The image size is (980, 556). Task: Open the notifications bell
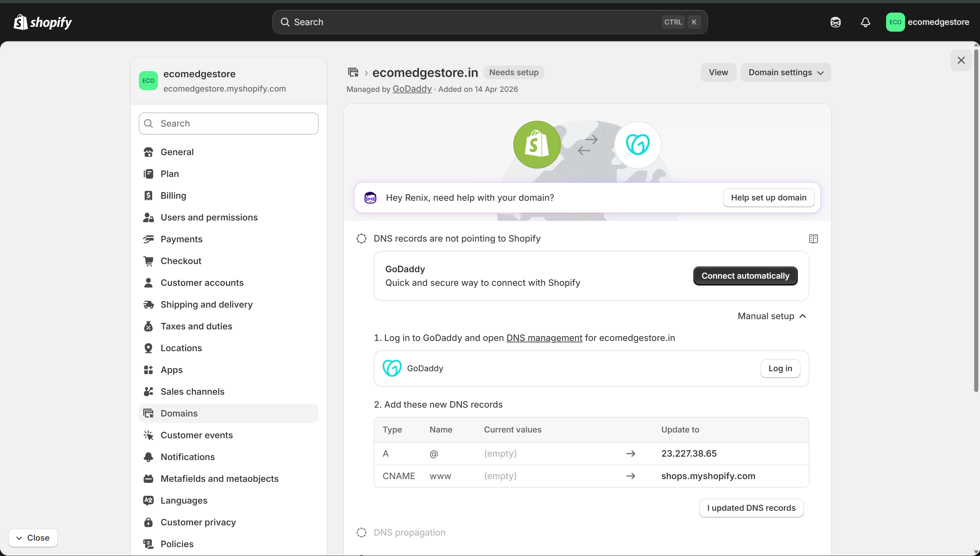click(x=865, y=22)
